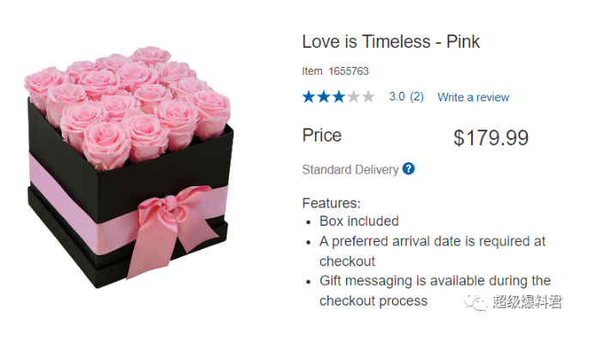Click the (2) review count
600x364 pixels.
coord(416,97)
